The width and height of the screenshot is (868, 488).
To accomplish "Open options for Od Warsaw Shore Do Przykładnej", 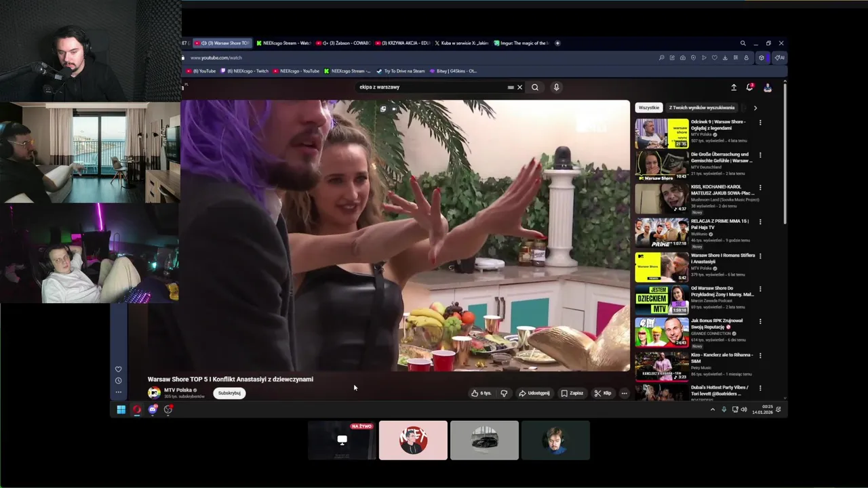I will (760, 289).
